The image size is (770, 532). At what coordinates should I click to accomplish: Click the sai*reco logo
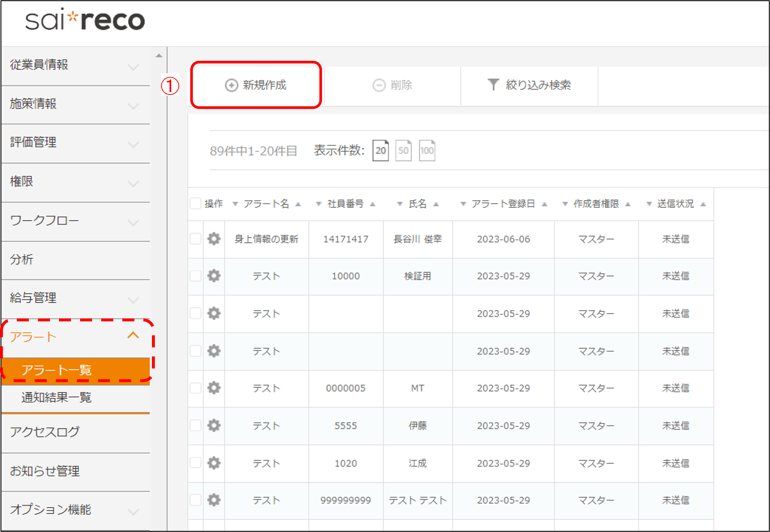pyautogui.click(x=85, y=19)
